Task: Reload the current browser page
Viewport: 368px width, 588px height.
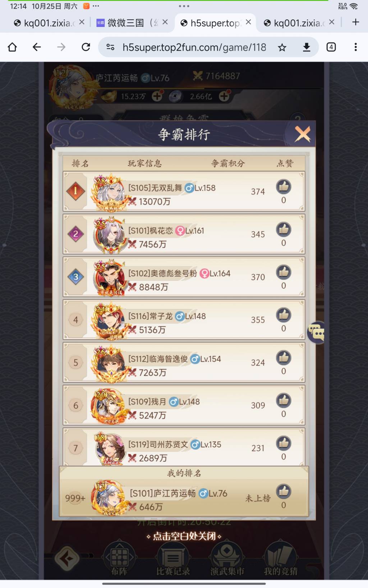Action: (x=86, y=47)
